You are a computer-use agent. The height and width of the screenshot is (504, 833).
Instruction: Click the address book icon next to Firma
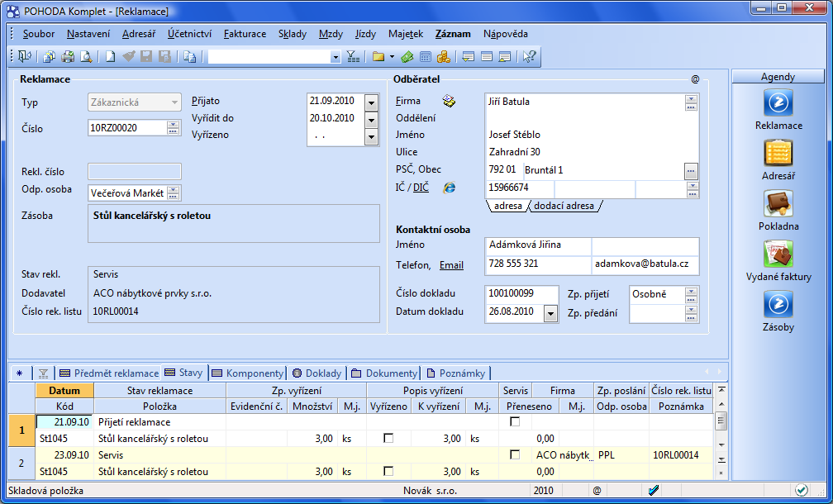450,101
